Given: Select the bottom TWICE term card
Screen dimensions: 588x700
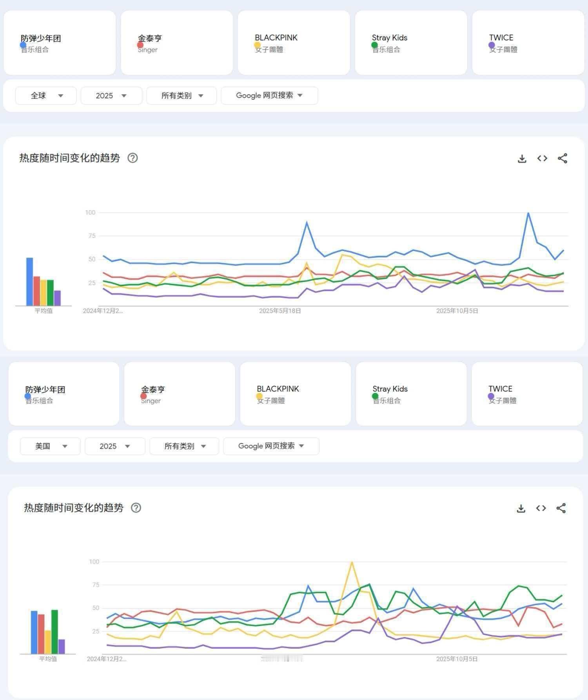Looking at the screenshot, I should pos(527,394).
